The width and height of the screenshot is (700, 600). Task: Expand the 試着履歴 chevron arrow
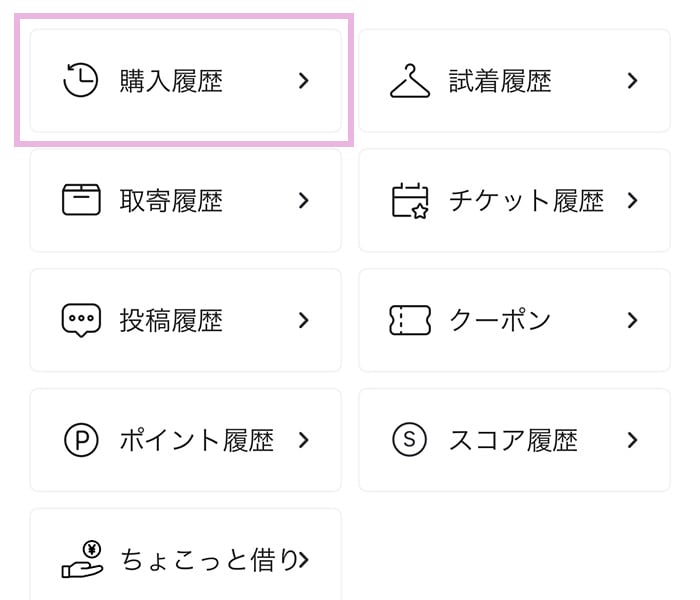click(x=632, y=80)
